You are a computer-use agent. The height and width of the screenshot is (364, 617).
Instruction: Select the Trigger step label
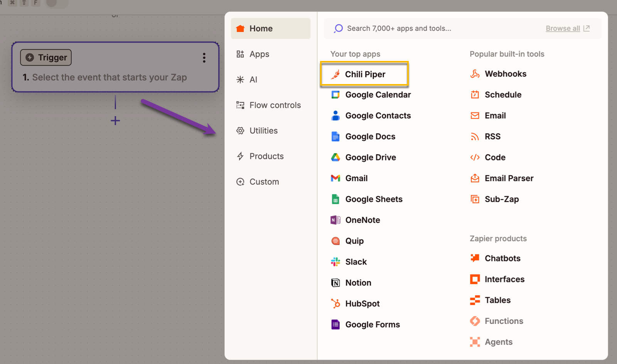pyautogui.click(x=46, y=57)
